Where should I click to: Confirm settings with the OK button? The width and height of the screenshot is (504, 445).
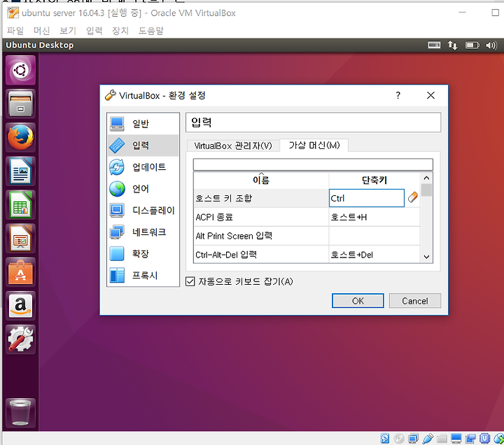[x=358, y=301]
